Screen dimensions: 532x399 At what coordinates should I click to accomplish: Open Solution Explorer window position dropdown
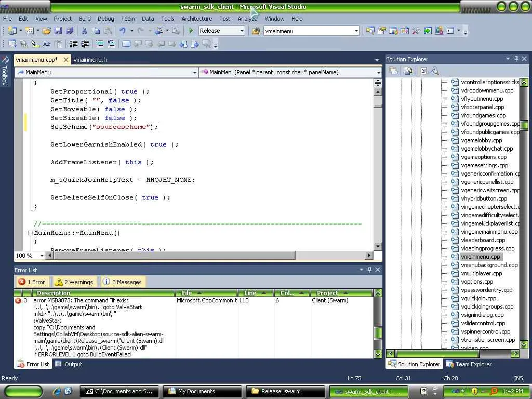[x=508, y=59]
